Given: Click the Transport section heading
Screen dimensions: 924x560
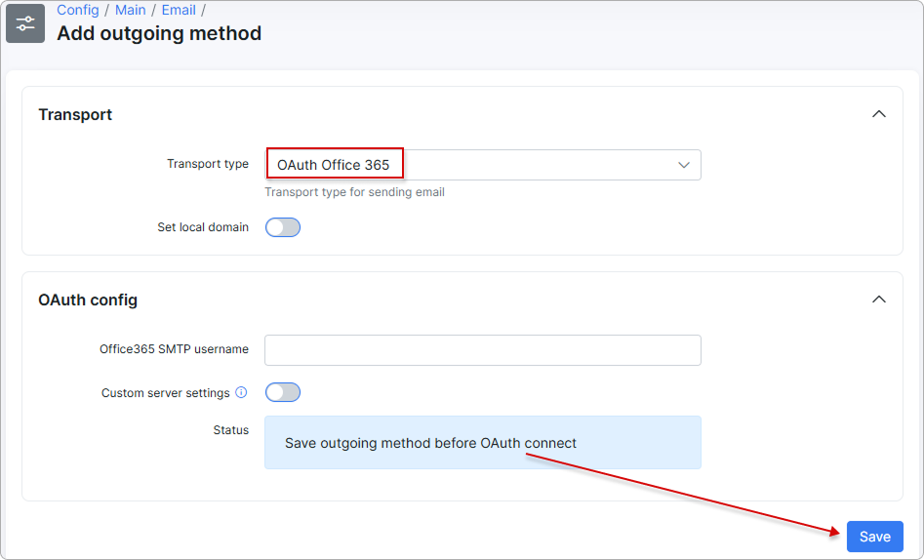Looking at the screenshot, I should click(x=75, y=114).
